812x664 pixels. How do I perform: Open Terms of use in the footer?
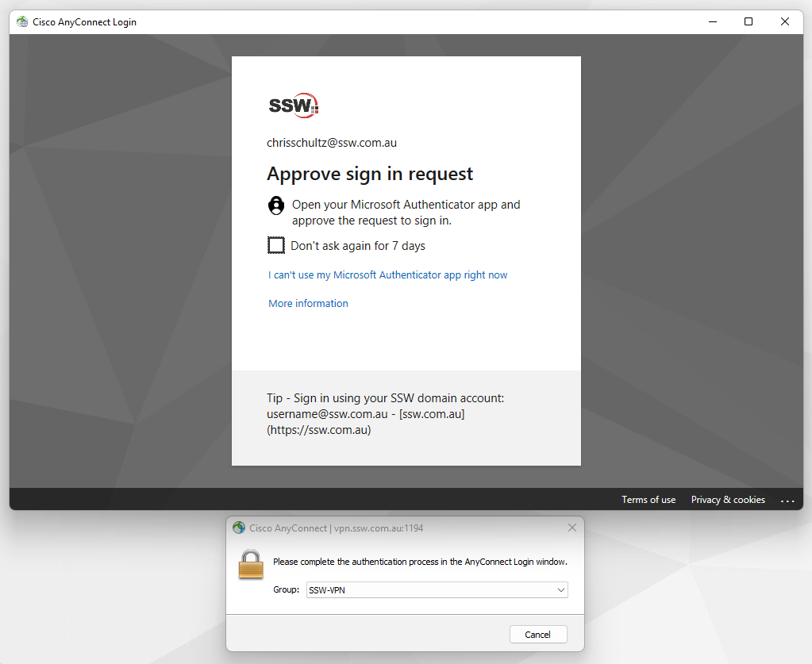[648, 500]
